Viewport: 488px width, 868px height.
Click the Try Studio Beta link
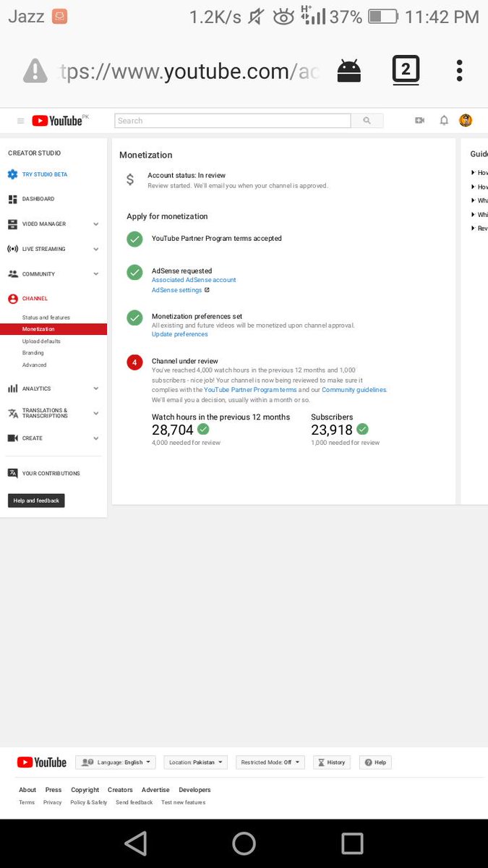pos(45,174)
